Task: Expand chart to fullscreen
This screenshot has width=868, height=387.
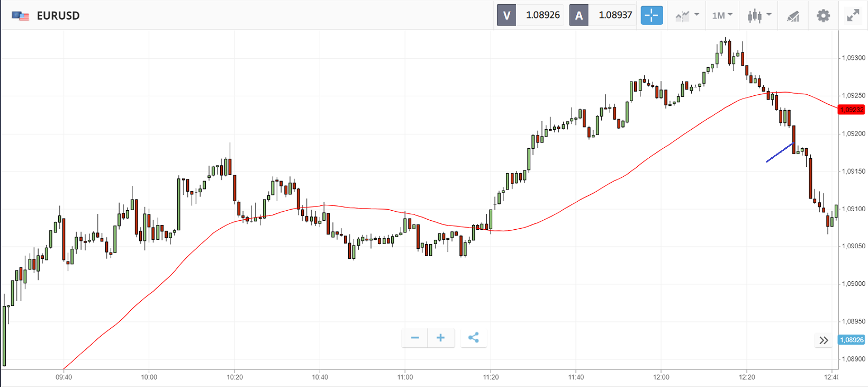Action: 853,16
